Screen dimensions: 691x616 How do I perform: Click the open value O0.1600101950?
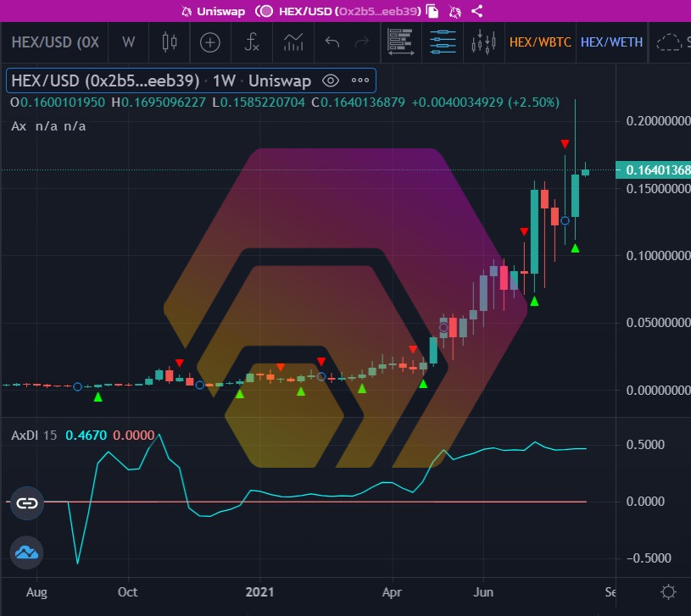(x=58, y=103)
